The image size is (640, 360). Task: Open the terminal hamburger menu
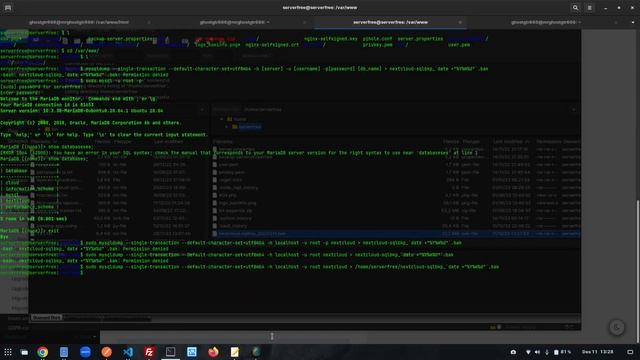pos(590,7)
